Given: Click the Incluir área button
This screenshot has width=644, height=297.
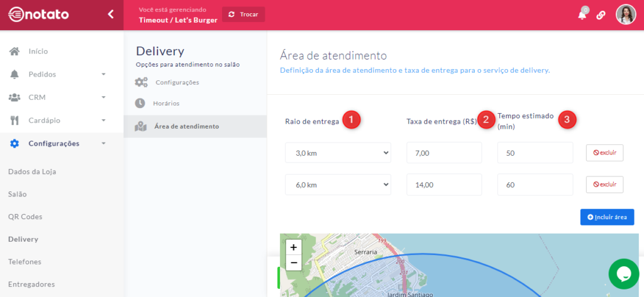Looking at the screenshot, I should 607,217.
